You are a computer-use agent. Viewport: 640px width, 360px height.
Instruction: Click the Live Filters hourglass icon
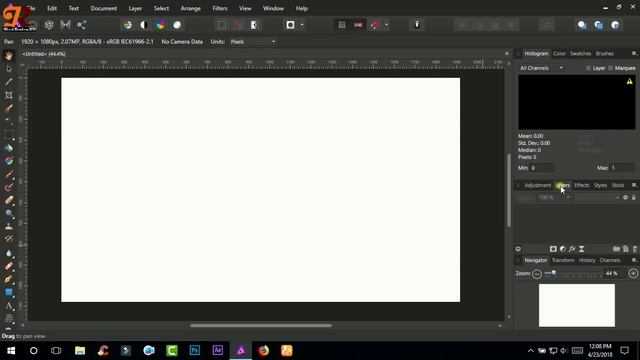[x=582, y=249]
